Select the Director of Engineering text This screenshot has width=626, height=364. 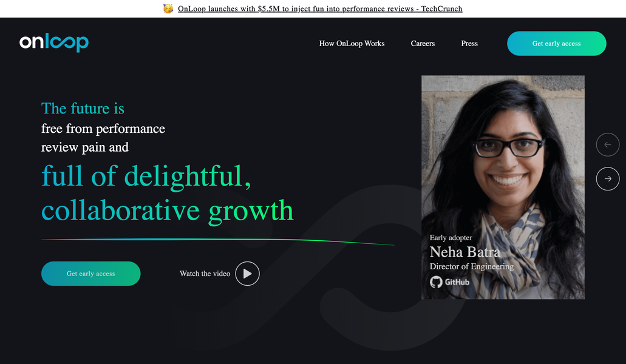coord(471,266)
